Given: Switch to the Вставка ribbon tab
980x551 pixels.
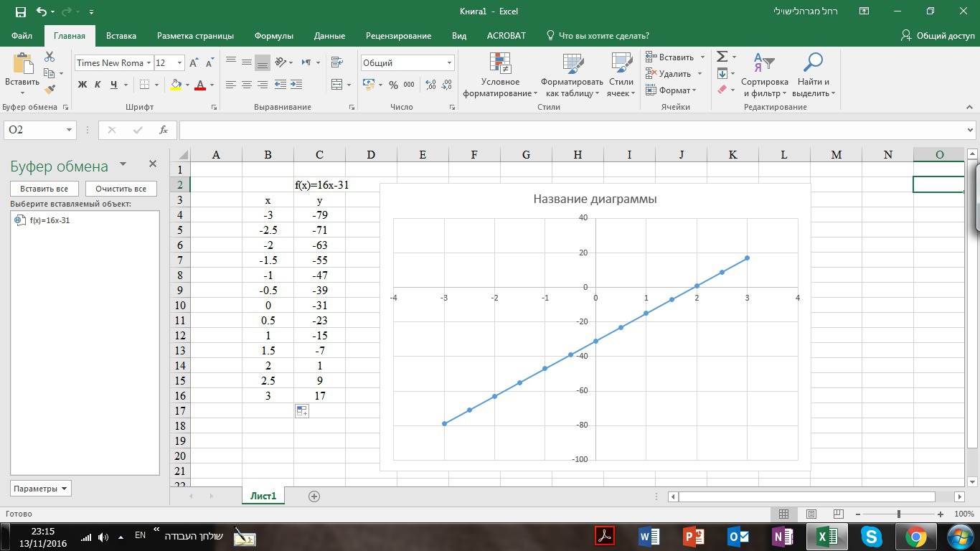Looking at the screenshot, I should (121, 35).
